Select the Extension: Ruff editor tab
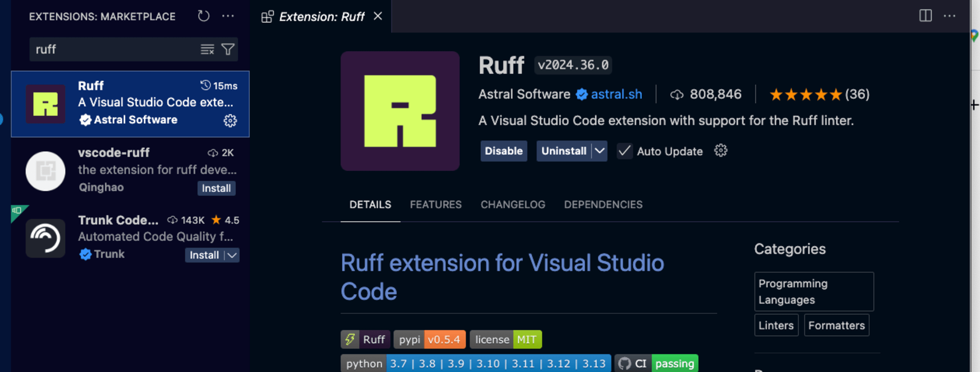The image size is (980, 372). (x=321, y=17)
